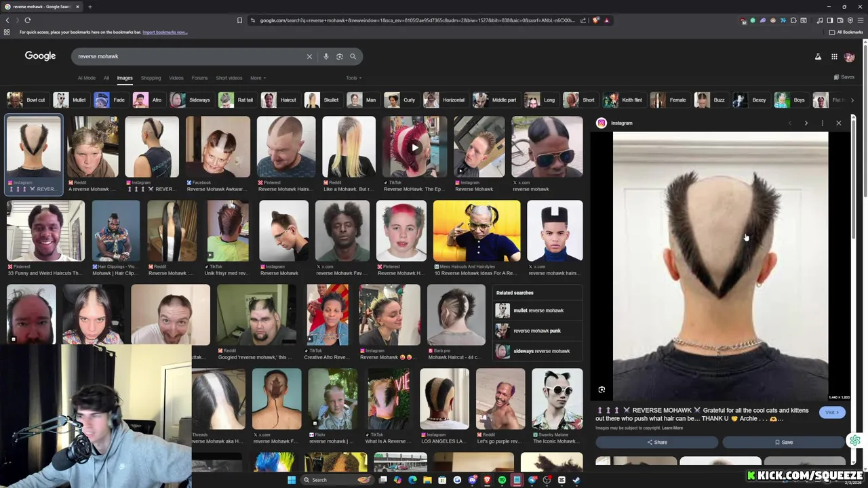Viewport: 868px width, 488px height.
Task: Switch to the Short videos tab
Action: 229,78
